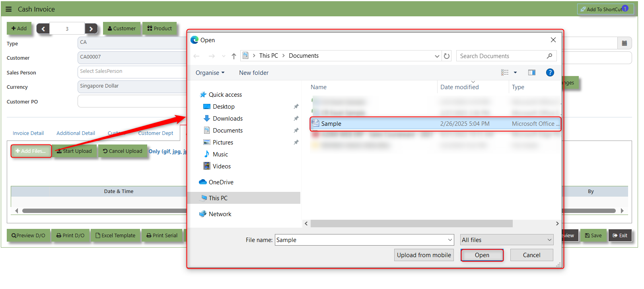
Task: Open the All files type dropdown
Action: pyautogui.click(x=506, y=240)
